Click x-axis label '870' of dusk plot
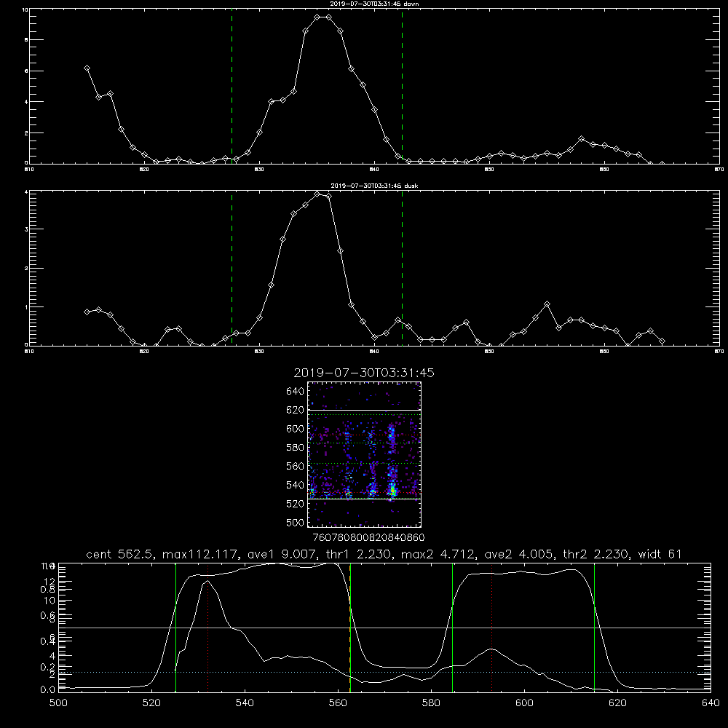This screenshot has width=728, height=728. tap(719, 352)
